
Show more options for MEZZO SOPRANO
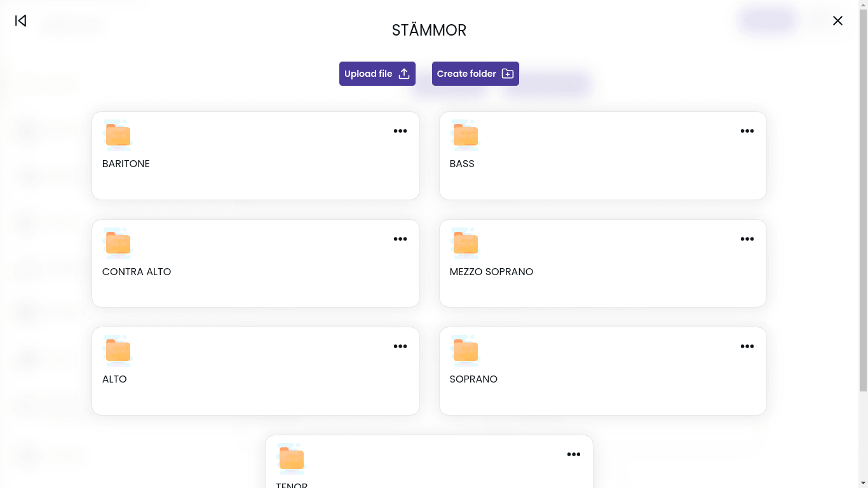(x=747, y=239)
